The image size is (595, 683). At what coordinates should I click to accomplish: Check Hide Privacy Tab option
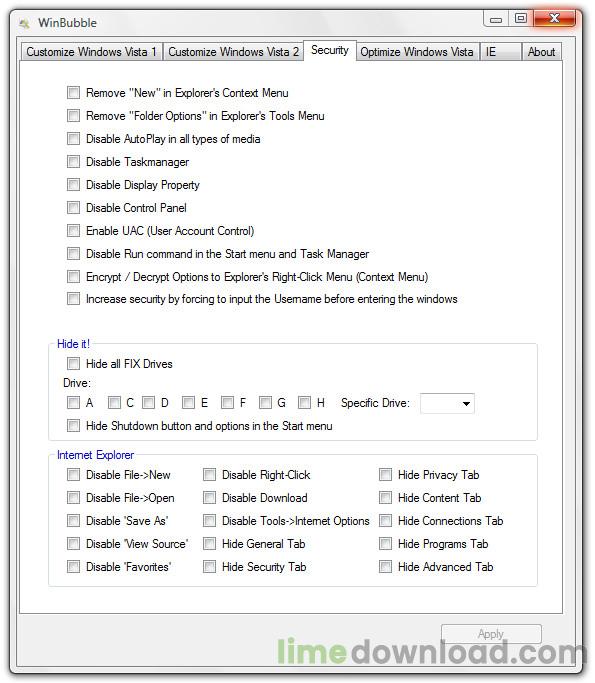385,474
